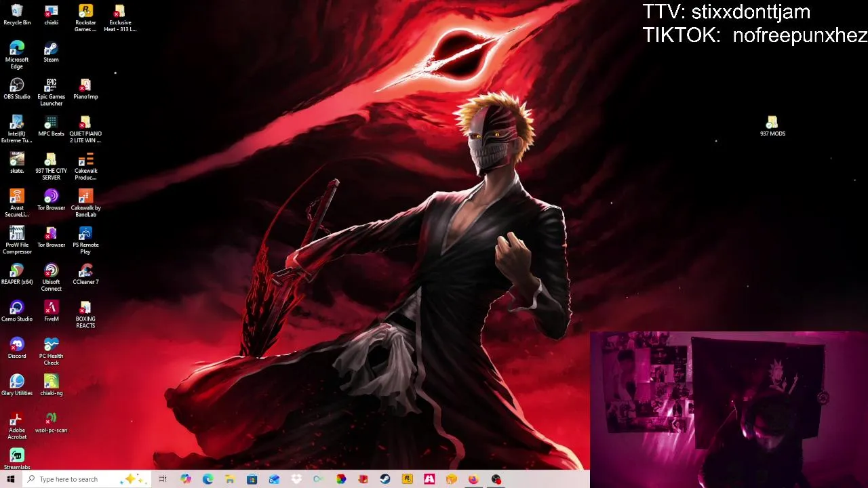Viewport: 868px width, 488px height.
Task: Open the Recycle Bin desktop icon
Action: pos(17,15)
